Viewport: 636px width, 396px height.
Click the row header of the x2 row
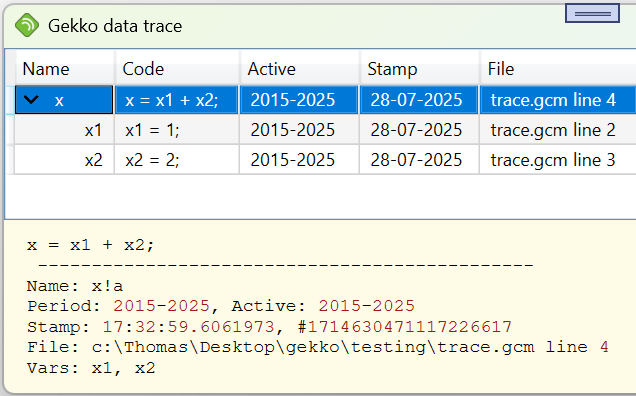click(9, 160)
